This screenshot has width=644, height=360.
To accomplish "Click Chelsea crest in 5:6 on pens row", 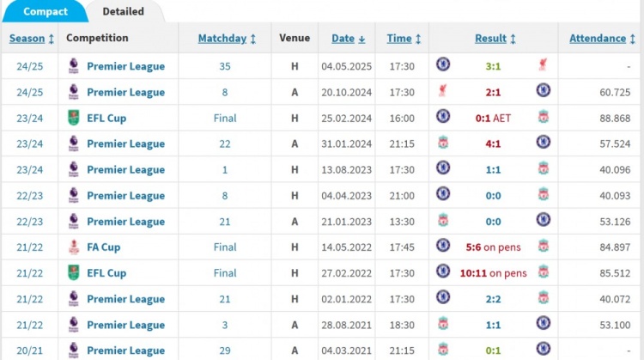I will coord(443,247).
